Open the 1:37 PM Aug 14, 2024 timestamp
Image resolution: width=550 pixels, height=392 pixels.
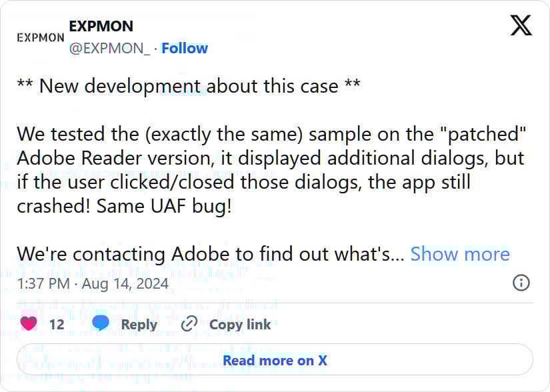point(93,283)
